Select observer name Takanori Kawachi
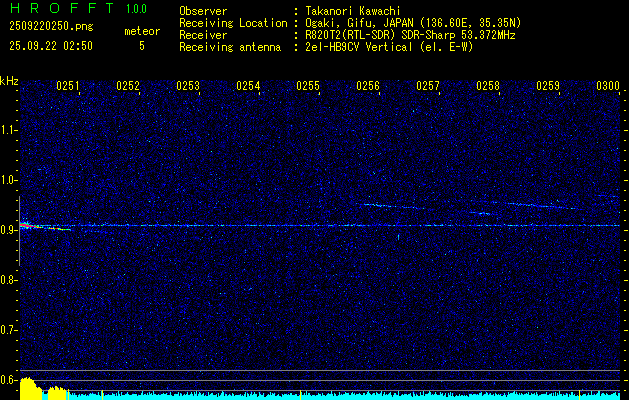Viewport: 629px width, 400px height. pyautogui.click(x=354, y=10)
